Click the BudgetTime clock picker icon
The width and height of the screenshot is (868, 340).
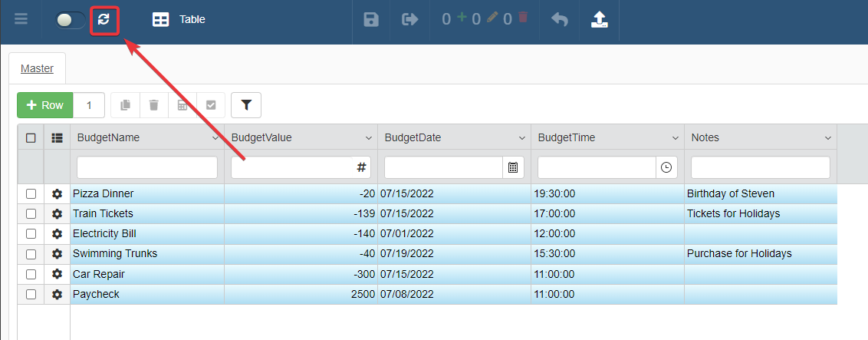coord(666,167)
